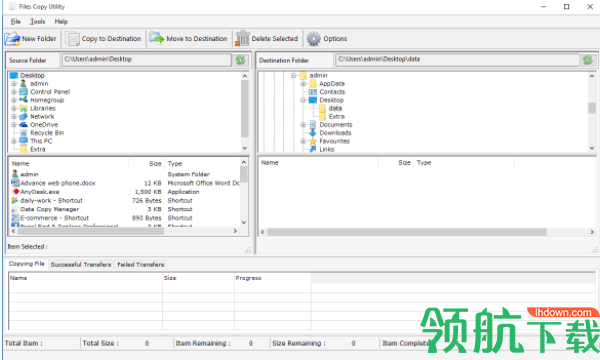
Task: Click destination list Size column header
Action: [x=395, y=163]
